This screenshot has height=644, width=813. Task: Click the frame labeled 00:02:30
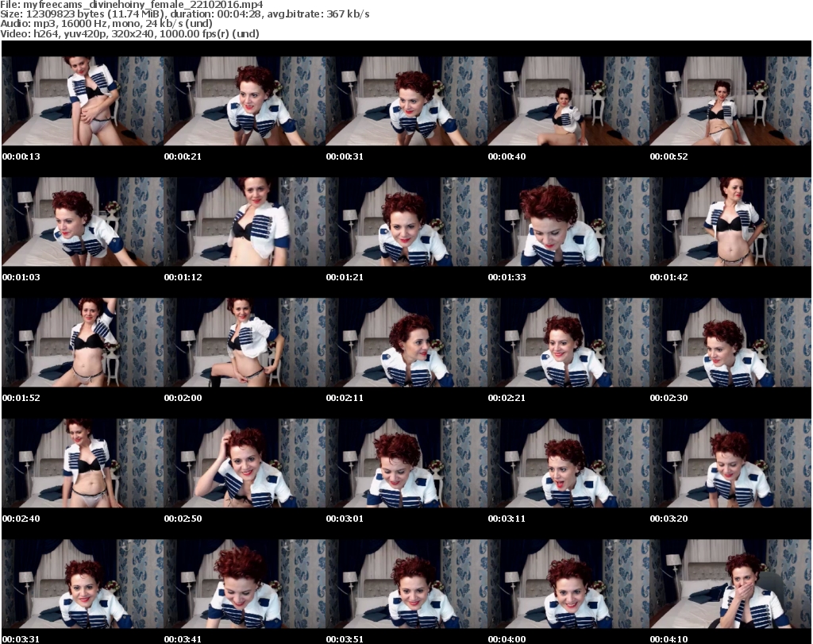tap(730, 341)
